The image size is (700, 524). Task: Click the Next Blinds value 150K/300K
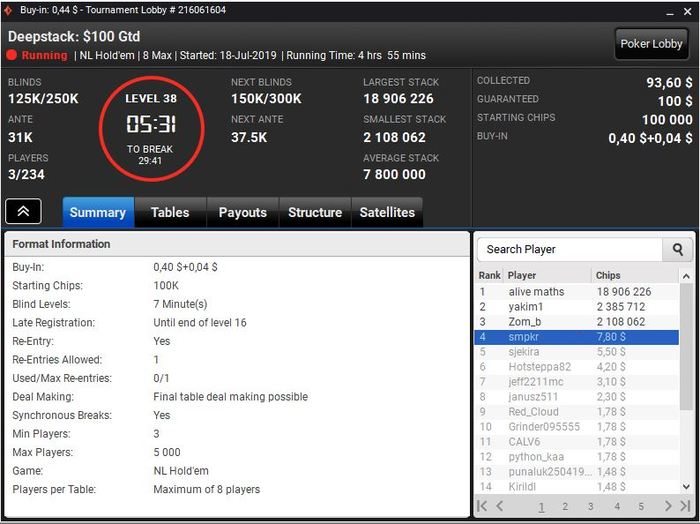coord(266,99)
